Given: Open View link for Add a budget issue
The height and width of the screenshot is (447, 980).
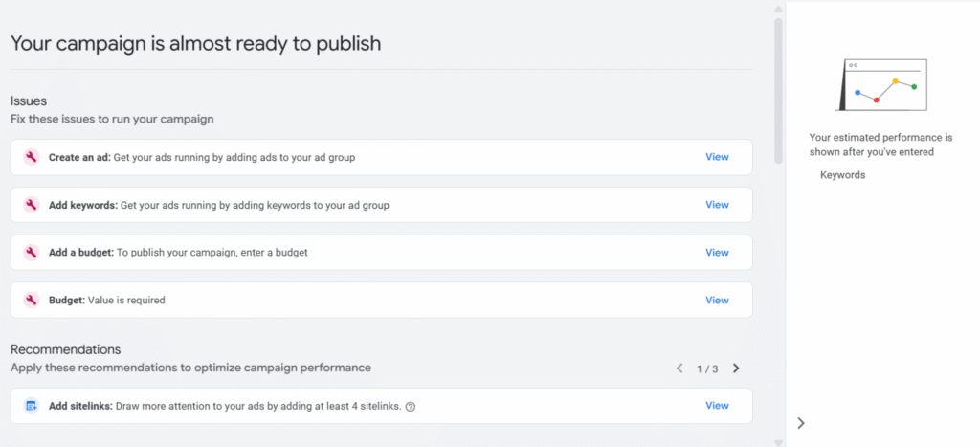Looking at the screenshot, I should tap(717, 253).
